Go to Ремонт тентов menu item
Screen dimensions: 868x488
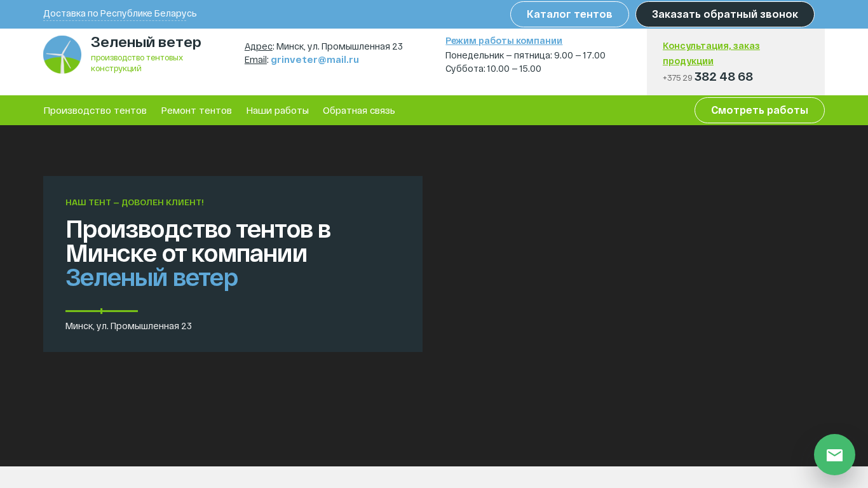(196, 111)
